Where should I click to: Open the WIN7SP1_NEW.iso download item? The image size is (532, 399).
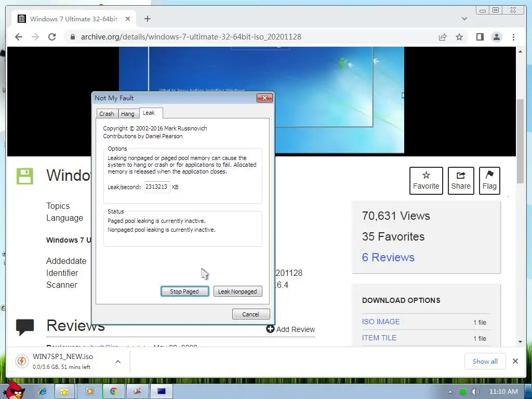click(63, 362)
